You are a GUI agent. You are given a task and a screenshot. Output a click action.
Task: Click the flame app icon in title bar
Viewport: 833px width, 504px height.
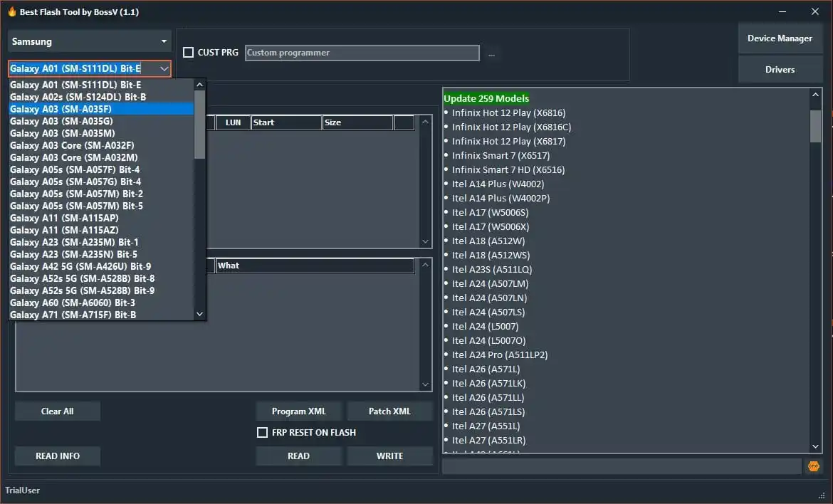11,11
